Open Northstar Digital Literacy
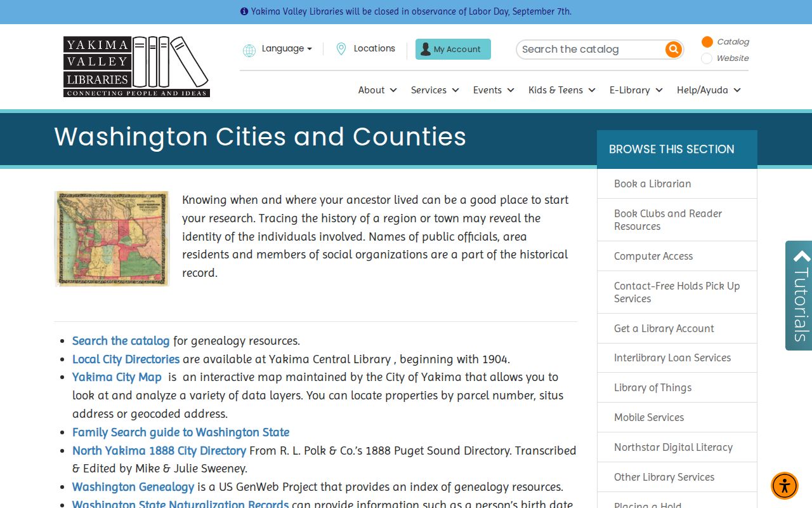The image size is (812, 508). tap(677, 447)
